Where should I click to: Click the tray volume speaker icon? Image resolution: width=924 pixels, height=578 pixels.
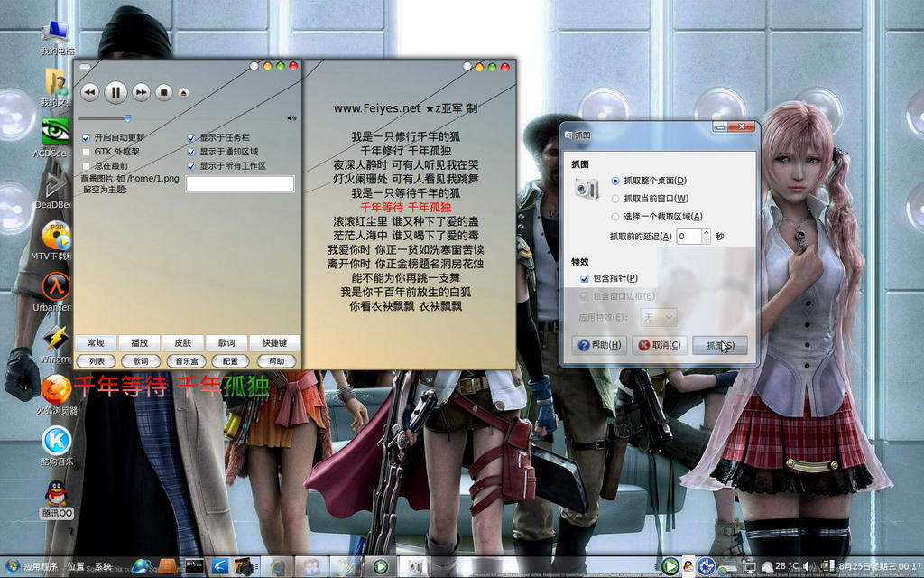coord(808,567)
